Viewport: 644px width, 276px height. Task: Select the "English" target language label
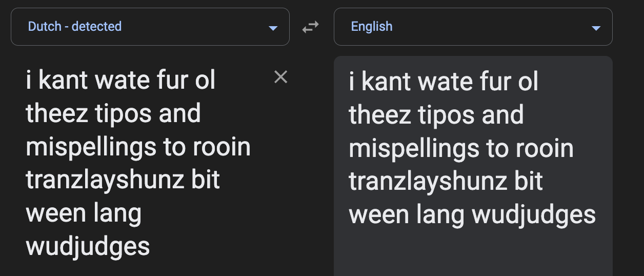[x=372, y=27]
